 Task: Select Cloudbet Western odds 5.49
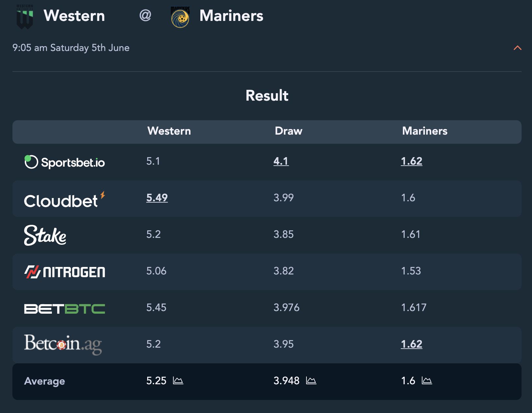click(157, 198)
